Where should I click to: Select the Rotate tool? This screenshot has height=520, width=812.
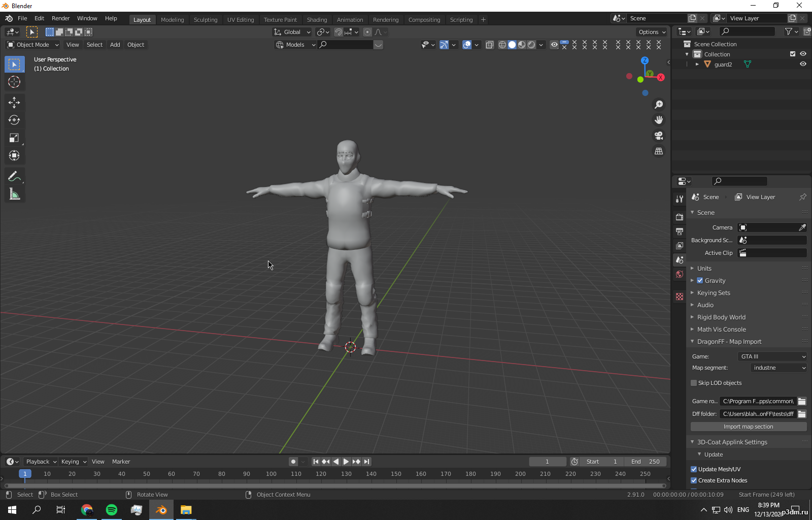point(14,120)
